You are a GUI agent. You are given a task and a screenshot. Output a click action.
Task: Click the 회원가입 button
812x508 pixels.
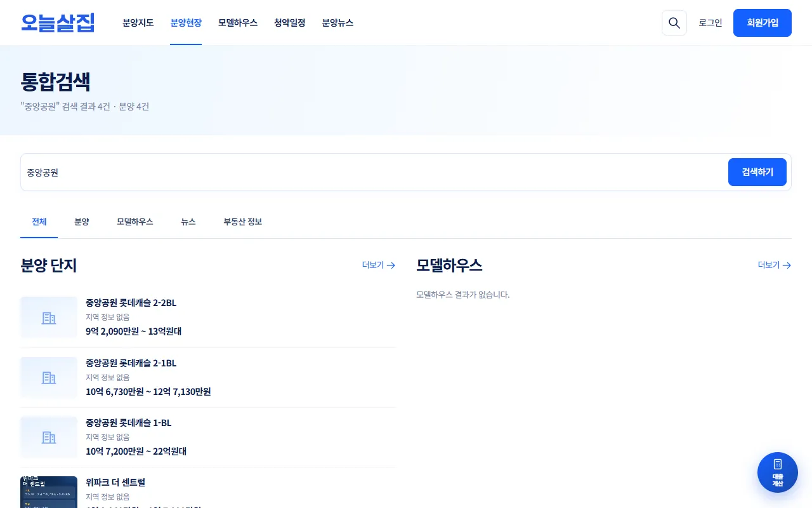pyautogui.click(x=763, y=23)
